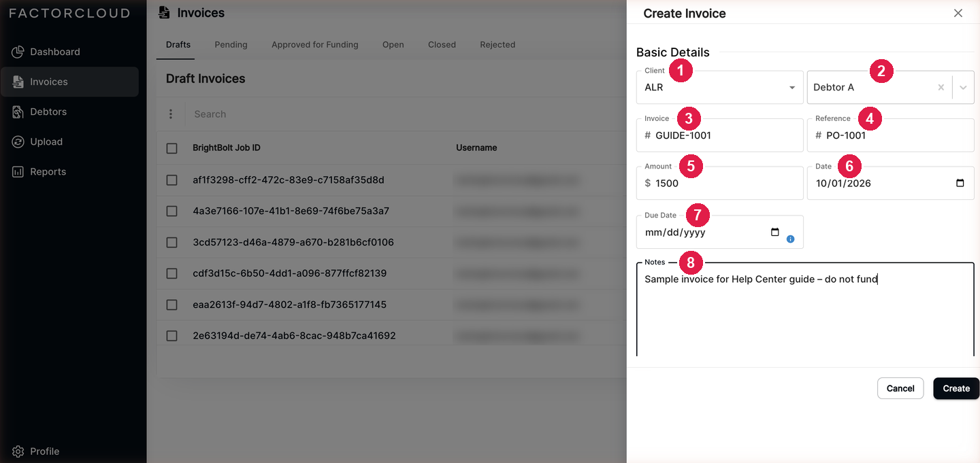Click job ID 3cd57123-d46a-4879-a670-b281b6cf0106
980x463 pixels.
[x=293, y=243]
